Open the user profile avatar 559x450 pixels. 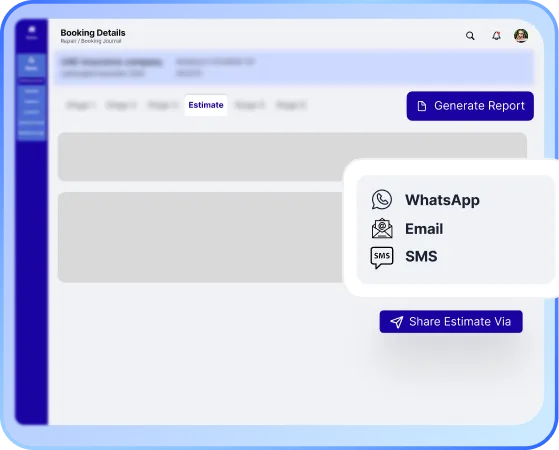tap(521, 36)
